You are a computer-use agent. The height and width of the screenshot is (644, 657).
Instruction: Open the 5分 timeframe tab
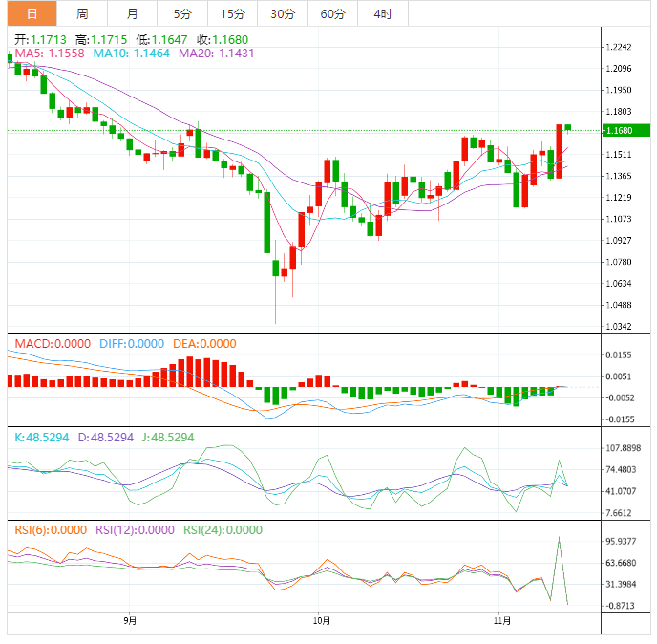tap(182, 13)
